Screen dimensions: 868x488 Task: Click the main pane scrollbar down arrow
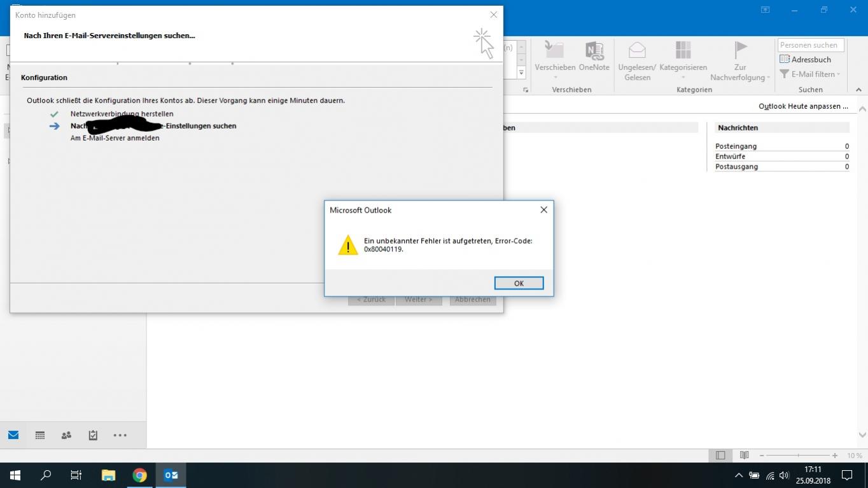(862, 435)
